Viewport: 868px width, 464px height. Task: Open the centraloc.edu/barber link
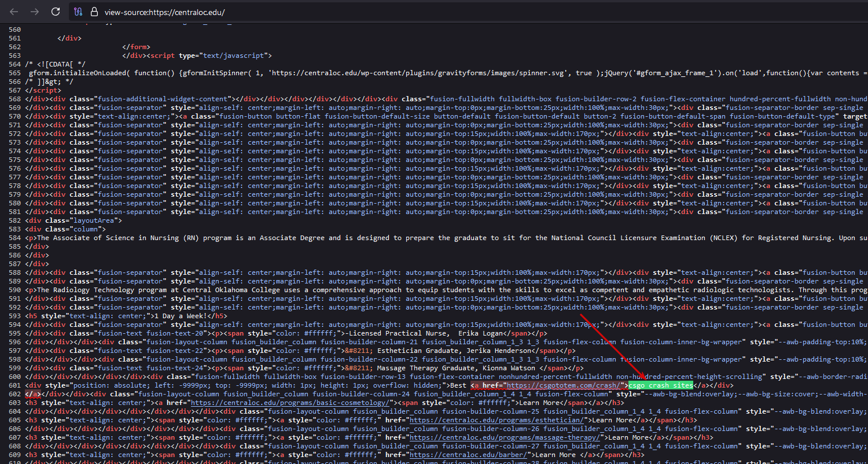pos(468,455)
